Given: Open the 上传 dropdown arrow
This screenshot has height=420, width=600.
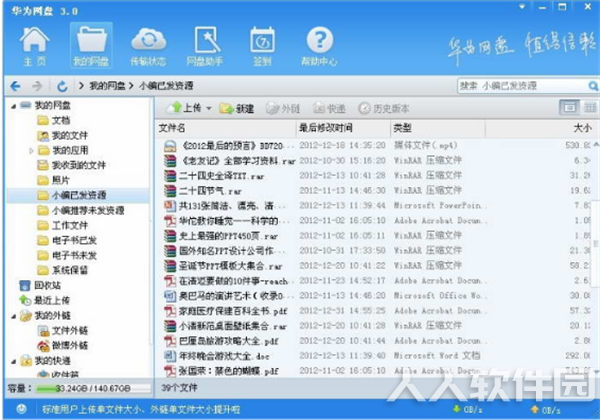Looking at the screenshot, I should pos(209,109).
